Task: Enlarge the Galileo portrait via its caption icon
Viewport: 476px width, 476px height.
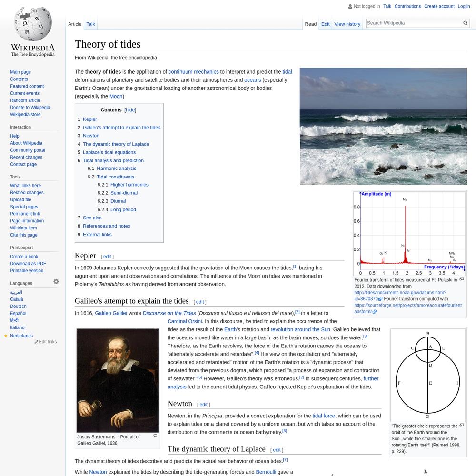Action: 155,436
